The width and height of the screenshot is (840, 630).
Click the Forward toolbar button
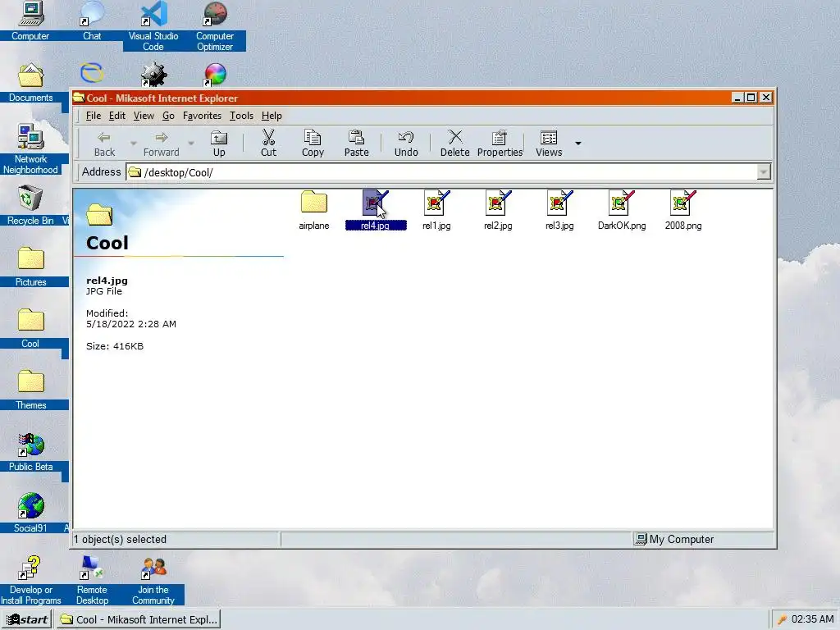tap(162, 144)
